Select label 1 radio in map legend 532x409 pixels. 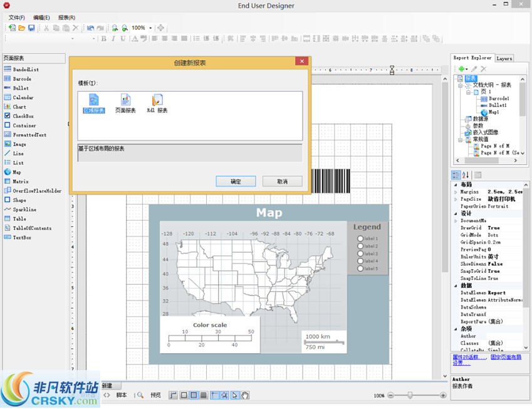pos(360,238)
